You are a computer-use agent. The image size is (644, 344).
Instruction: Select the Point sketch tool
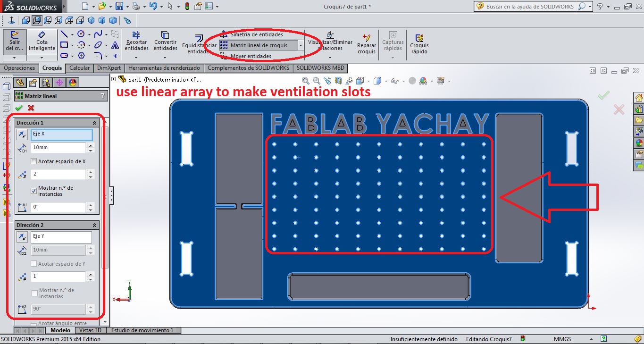coord(115,56)
